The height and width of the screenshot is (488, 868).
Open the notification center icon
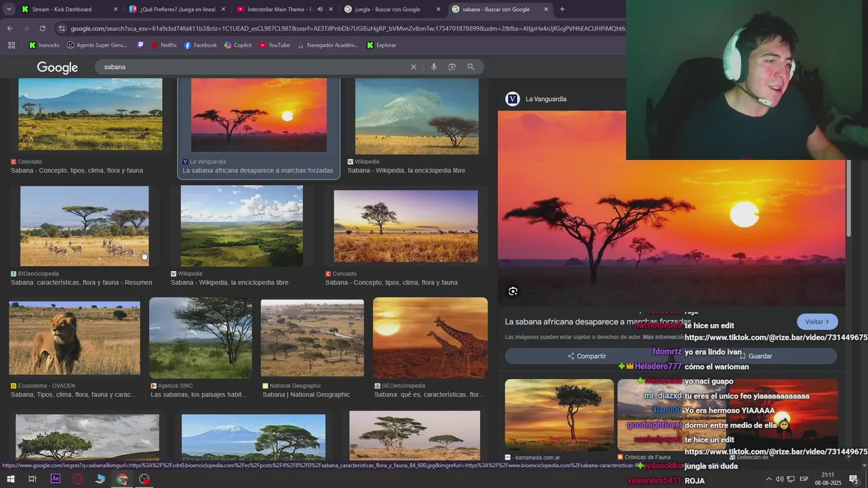coord(854,479)
